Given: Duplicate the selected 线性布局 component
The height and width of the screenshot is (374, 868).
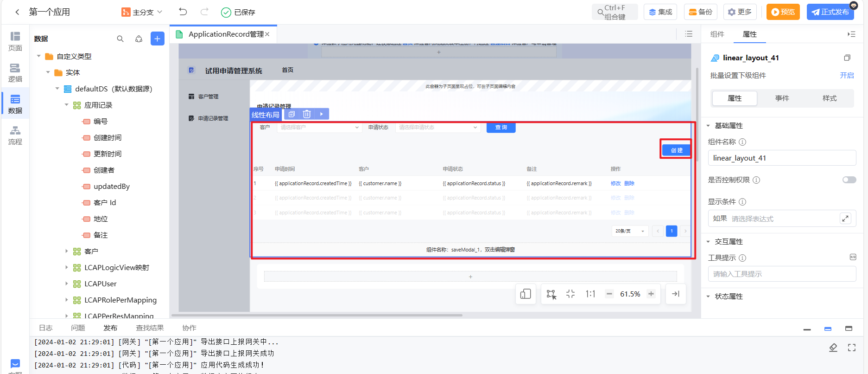Looking at the screenshot, I should point(291,114).
